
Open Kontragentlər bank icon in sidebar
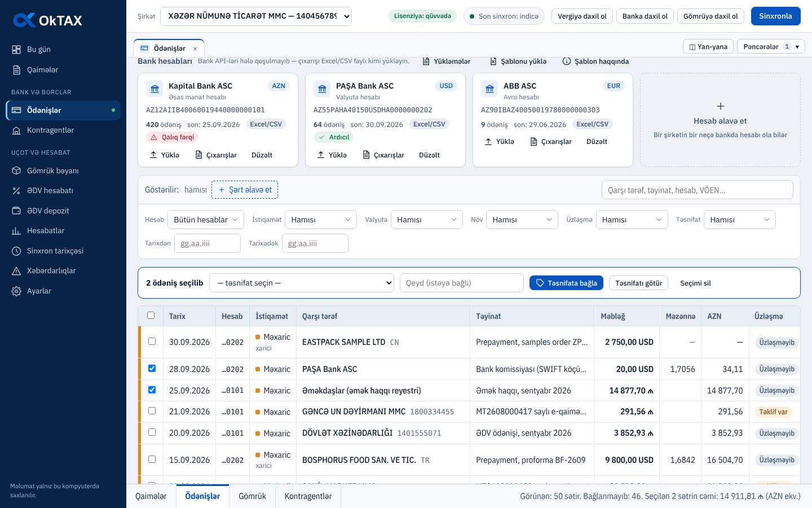pyautogui.click(x=16, y=130)
